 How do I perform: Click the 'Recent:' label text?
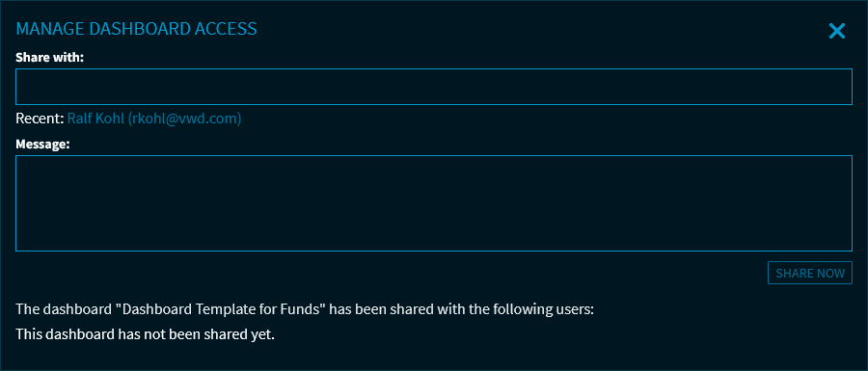40,119
